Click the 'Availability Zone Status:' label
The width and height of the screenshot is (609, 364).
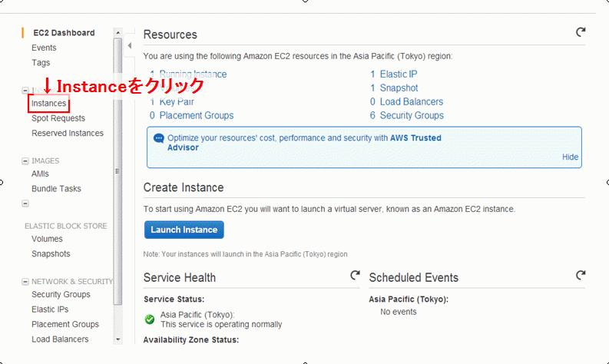click(191, 340)
